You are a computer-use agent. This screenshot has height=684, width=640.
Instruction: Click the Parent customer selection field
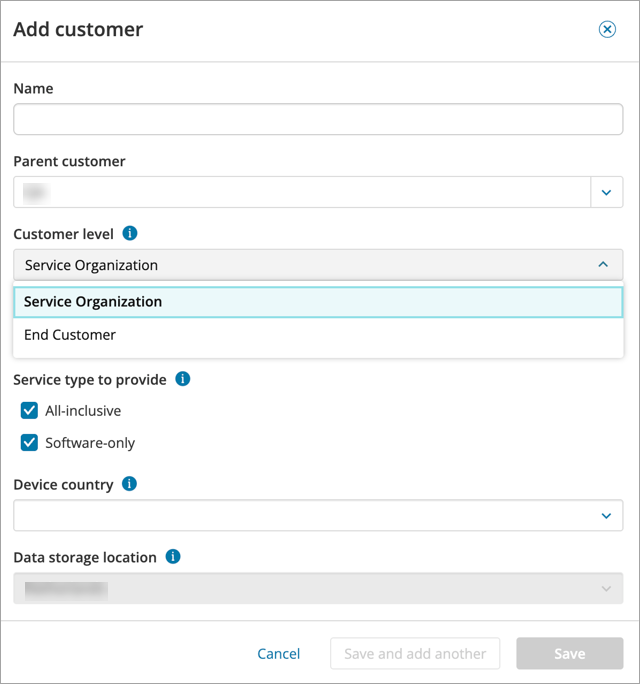click(300, 192)
